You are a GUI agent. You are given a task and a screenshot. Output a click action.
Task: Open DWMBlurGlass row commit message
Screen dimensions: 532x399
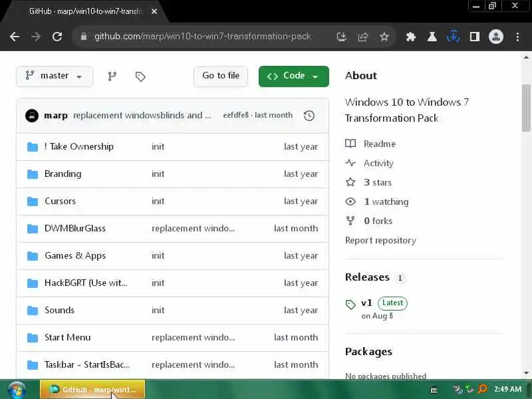pos(193,228)
